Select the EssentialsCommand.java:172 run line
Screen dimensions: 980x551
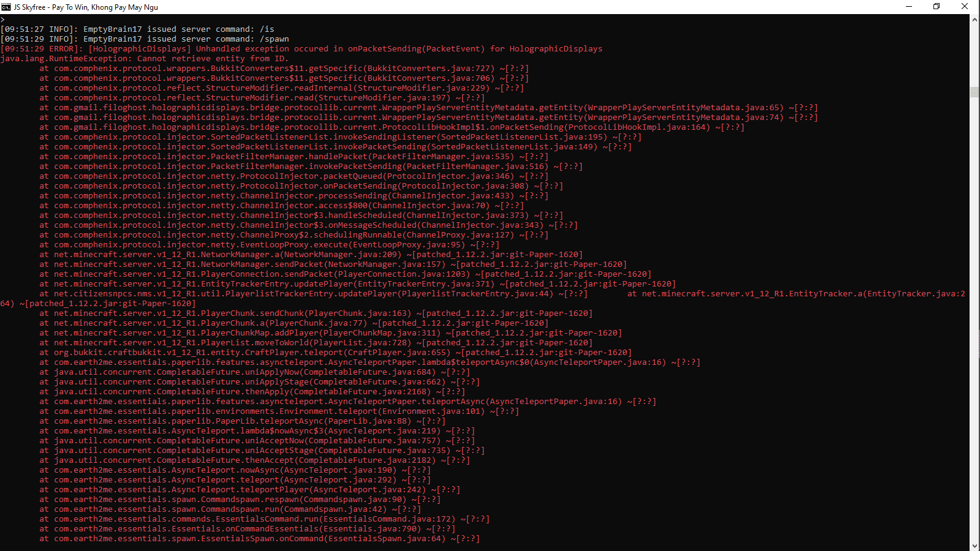265,519
